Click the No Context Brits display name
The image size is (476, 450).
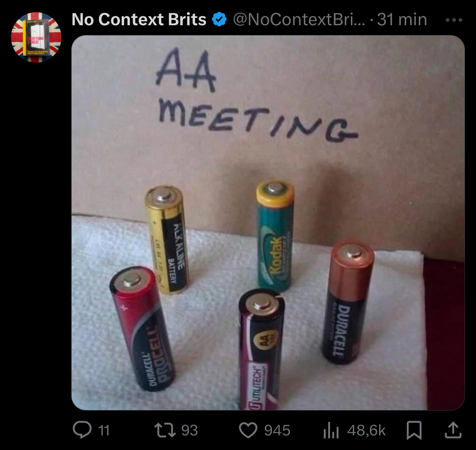coord(139,20)
